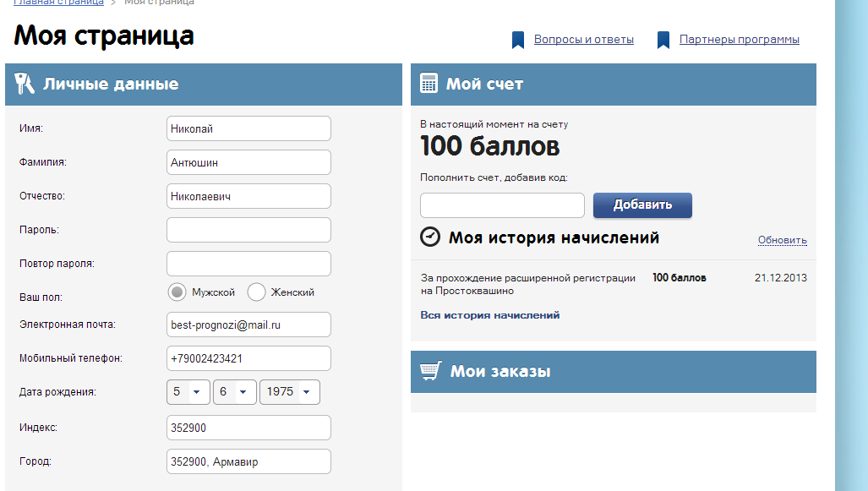Click the Дата рождения label
Image resolution: width=868 pixels, height=491 pixels.
[x=57, y=392]
